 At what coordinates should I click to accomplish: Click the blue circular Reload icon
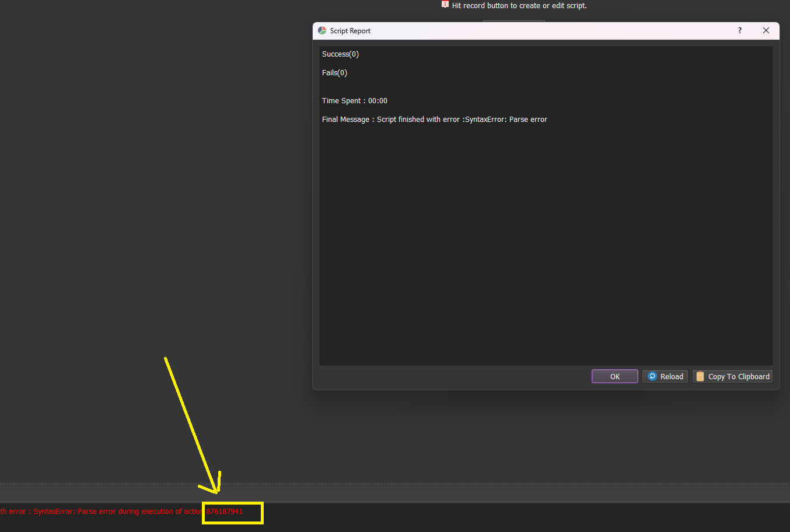[652, 377]
